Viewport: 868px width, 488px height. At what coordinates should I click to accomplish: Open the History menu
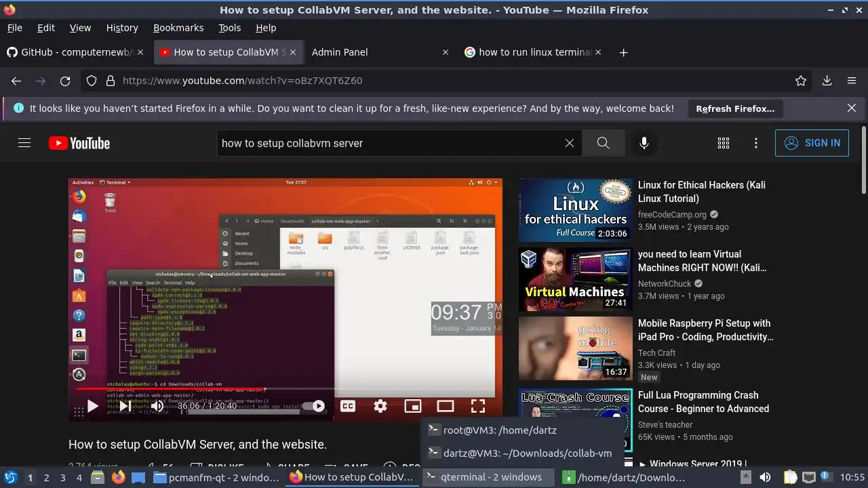122,28
